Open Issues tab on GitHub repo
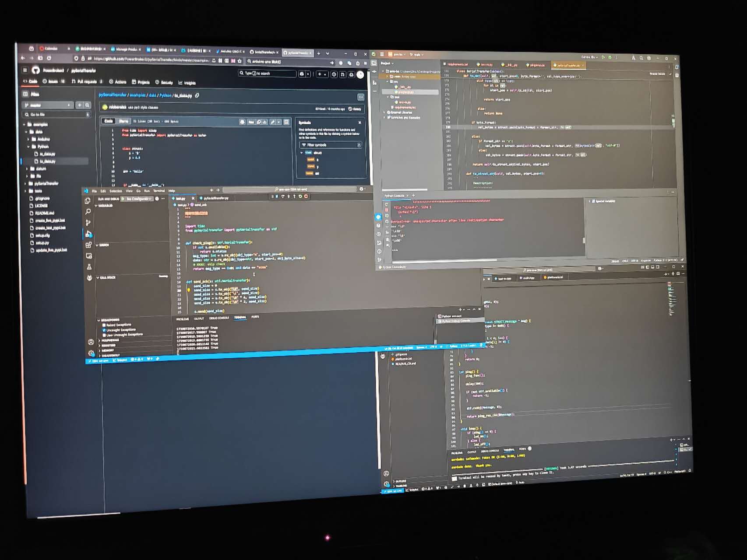The image size is (747, 560). pyautogui.click(x=53, y=81)
